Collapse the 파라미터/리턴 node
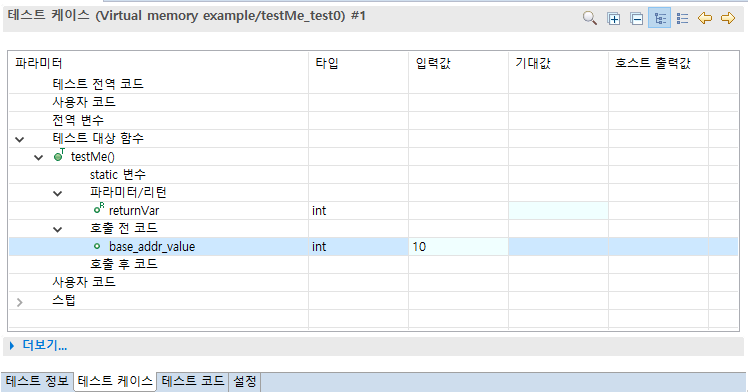The image size is (748, 392). click(57, 194)
